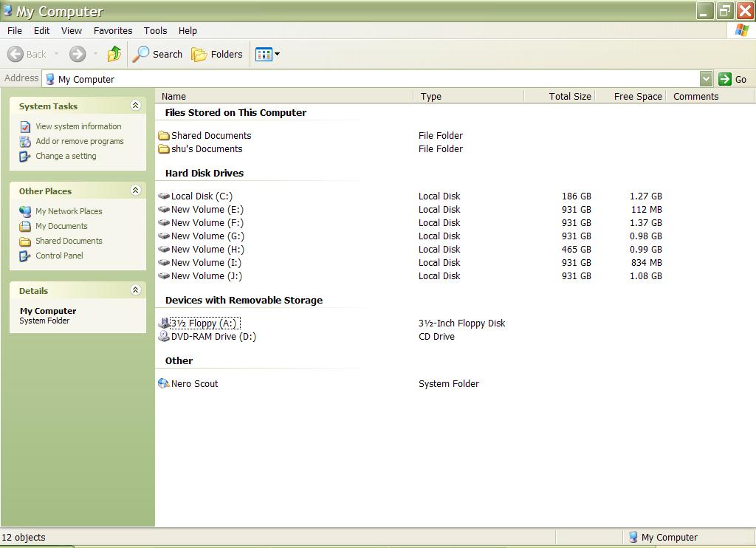Select New Volume (I:) drive icon
Viewport: 756px width, 548px height.
[x=164, y=262]
